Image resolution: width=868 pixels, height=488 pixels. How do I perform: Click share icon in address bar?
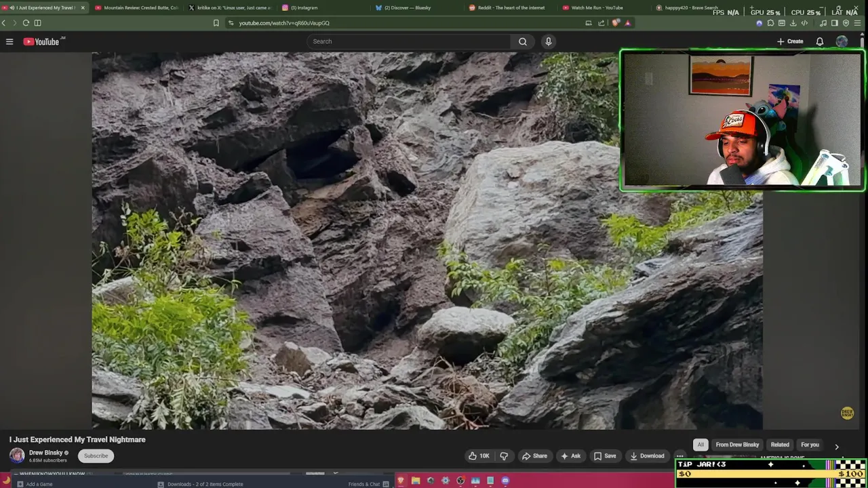601,23
